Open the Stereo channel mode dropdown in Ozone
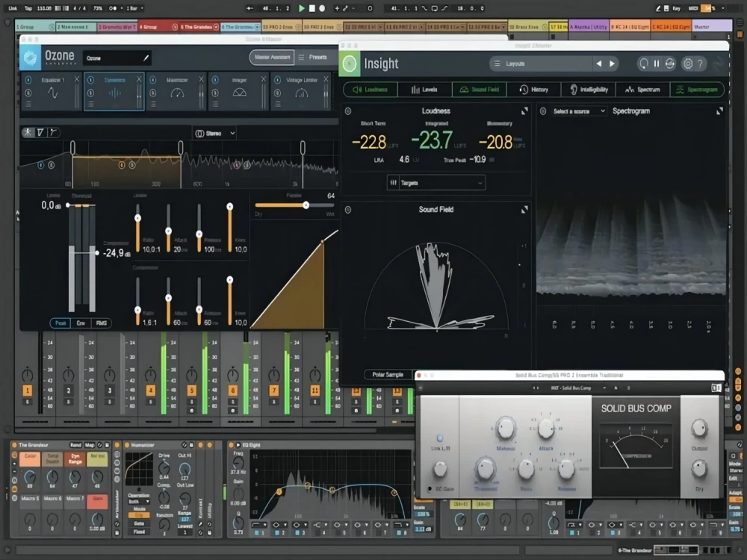 [x=215, y=134]
